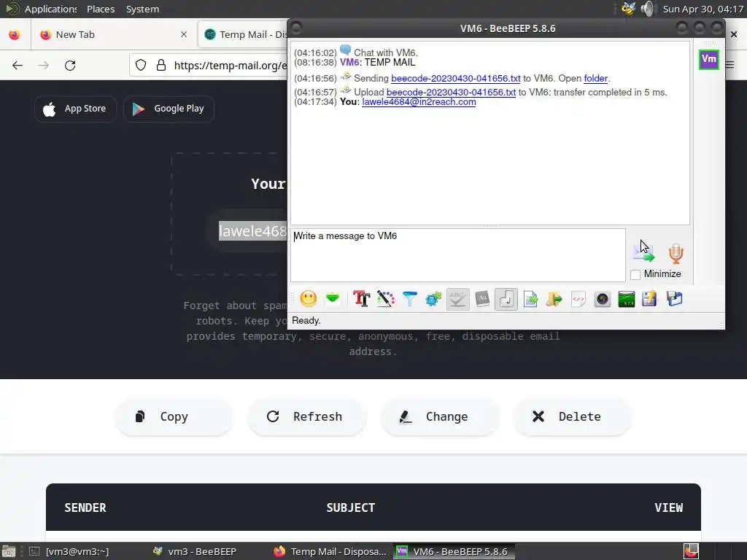
Task: Click the lawele4684@in2reach.com email link
Action: coord(419,102)
